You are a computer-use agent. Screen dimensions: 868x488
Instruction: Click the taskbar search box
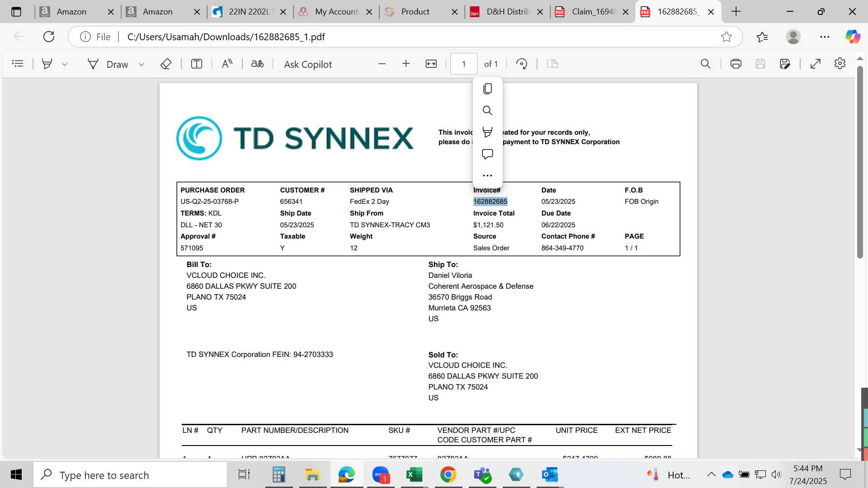(x=130, y=475)
